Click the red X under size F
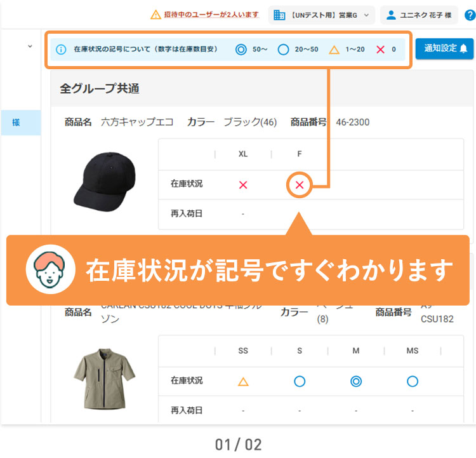This screenshot has width=476, height=458. click(300, 185)
